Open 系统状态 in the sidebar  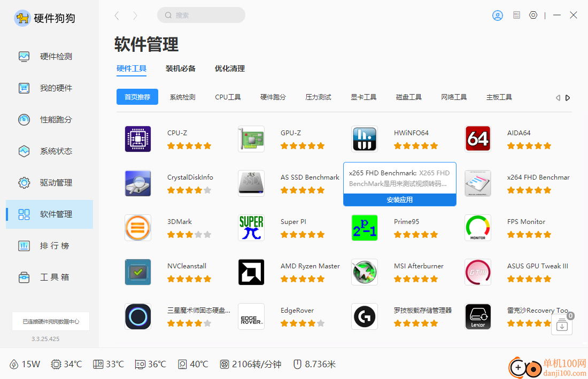(50, 151)
